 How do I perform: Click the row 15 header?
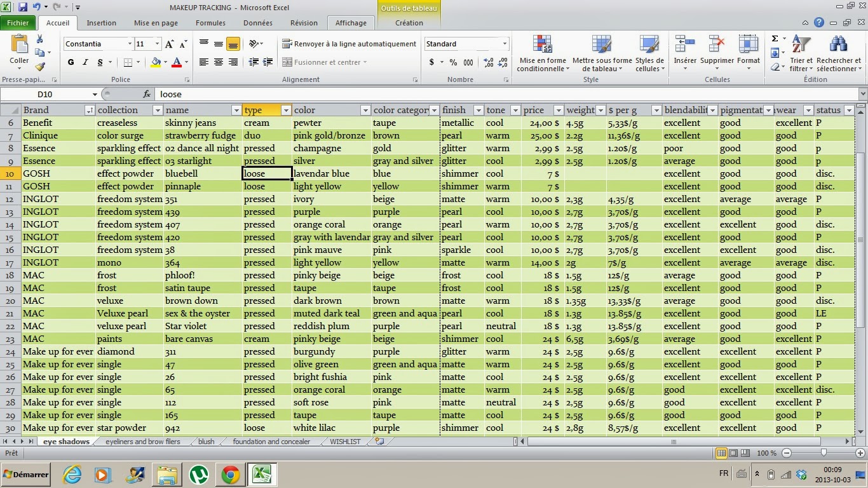(x=11, y=237)
